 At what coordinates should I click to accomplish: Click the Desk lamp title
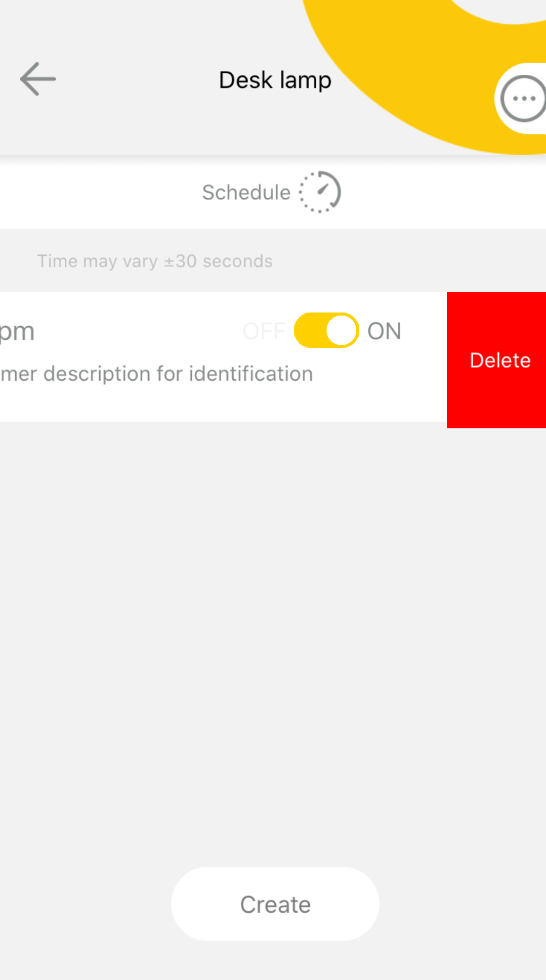[275, 80]
